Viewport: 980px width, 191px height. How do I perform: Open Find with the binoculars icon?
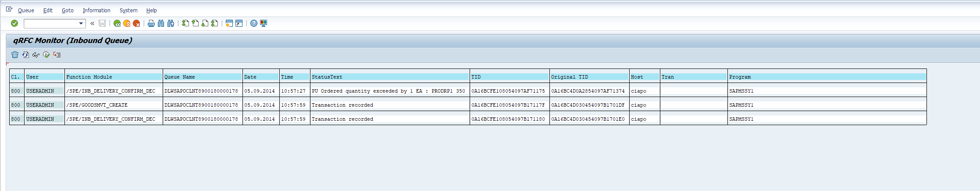click(x=161, y=23)
